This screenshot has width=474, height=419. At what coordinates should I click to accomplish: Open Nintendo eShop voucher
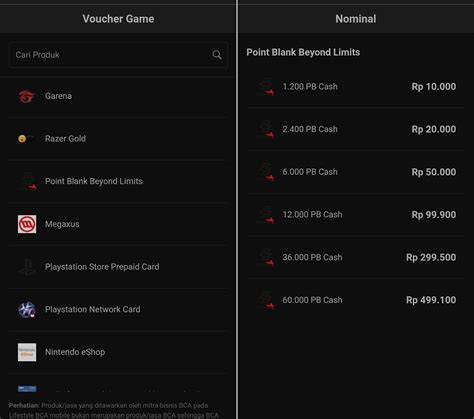[118, 352]
